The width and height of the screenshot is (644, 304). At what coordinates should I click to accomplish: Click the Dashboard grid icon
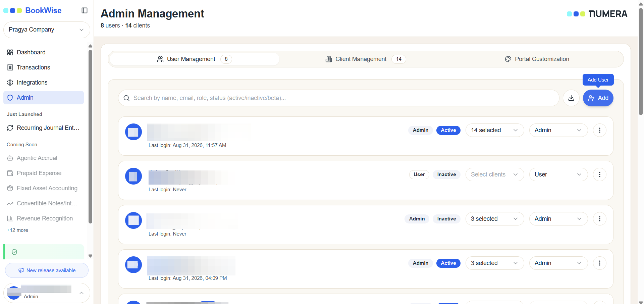[x=10, y=52]
